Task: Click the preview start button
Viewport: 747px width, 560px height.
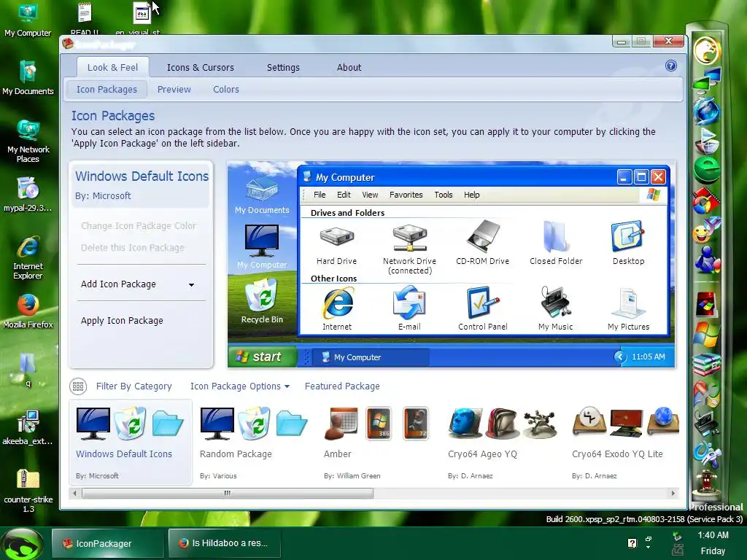Action: click(x=263, y=357)
